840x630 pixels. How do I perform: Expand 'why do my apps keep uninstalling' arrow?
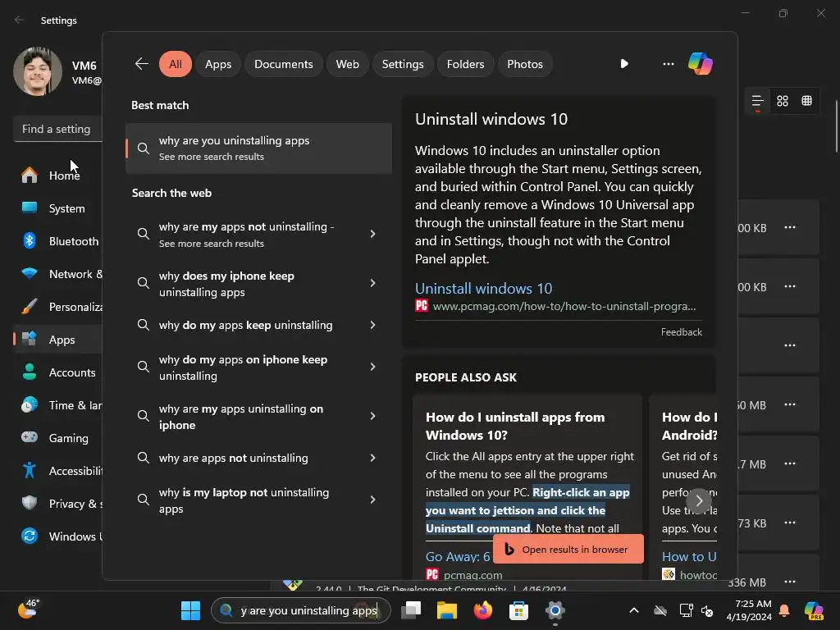point(373,325)
